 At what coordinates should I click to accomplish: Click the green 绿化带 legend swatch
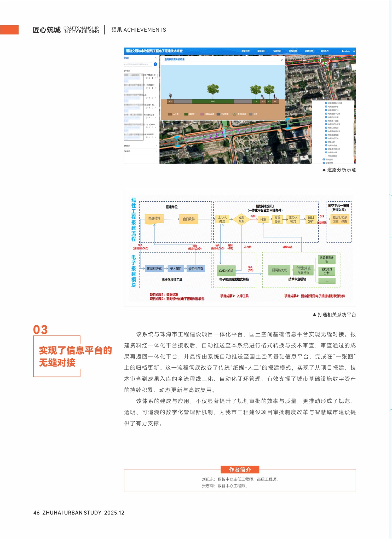coord(186,114)
